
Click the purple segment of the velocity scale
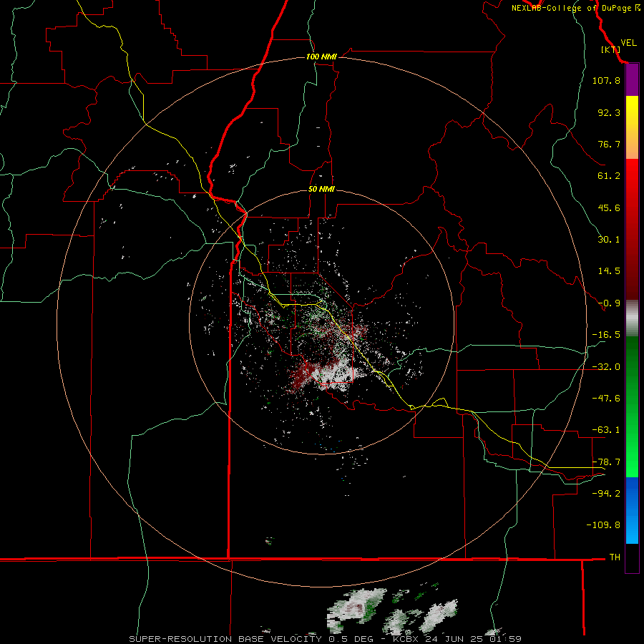point(632,80)
